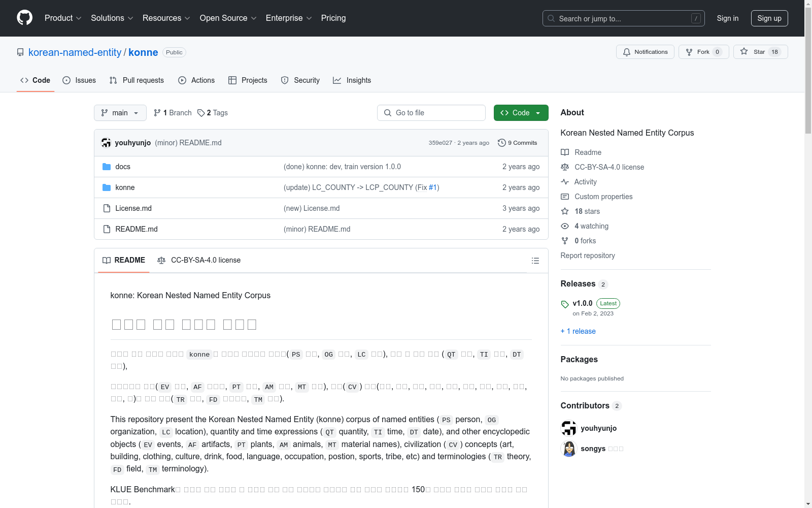This screenshot has width=812, height=508.
Task: Open the Pull requests tab
Action: [x=137, y=80]
